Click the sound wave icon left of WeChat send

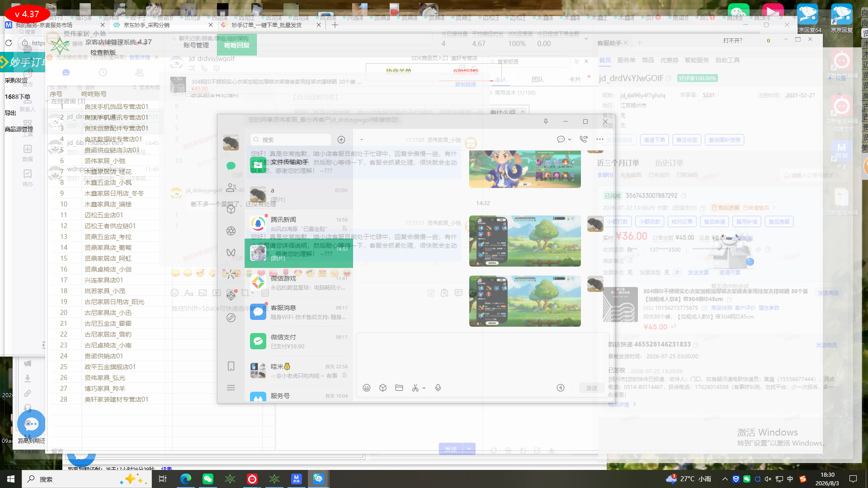click(561, 388)
